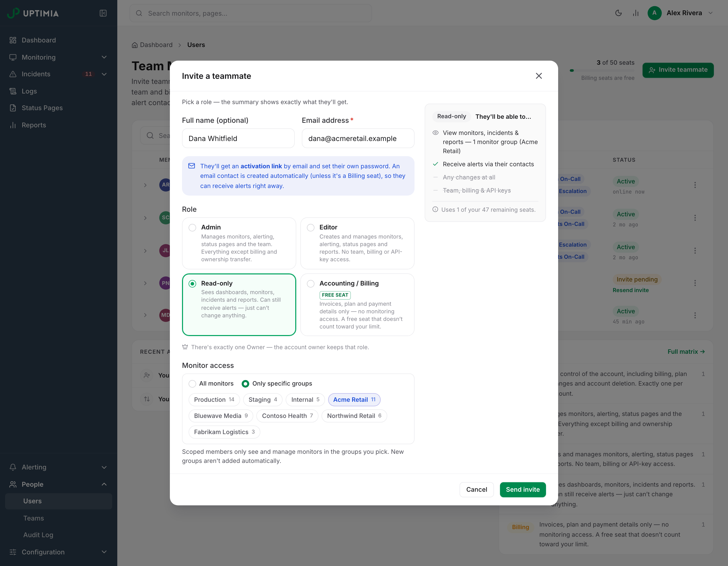Open Status Pages in the sidebar
Screen dimensions: 728x566
click(x=59, y=108)
